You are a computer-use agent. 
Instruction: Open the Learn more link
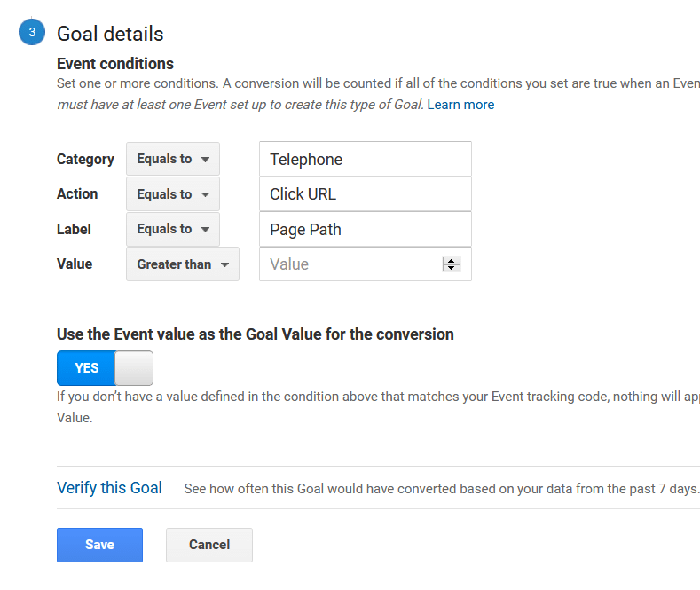pos(460,105)
